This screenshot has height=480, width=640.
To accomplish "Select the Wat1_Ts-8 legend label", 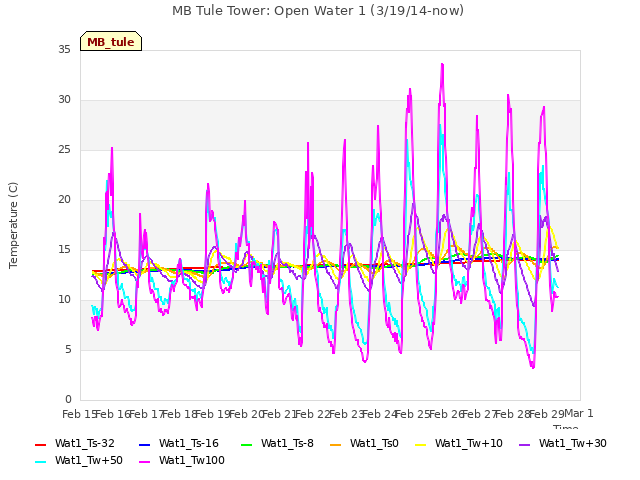I will coord(287,443).
